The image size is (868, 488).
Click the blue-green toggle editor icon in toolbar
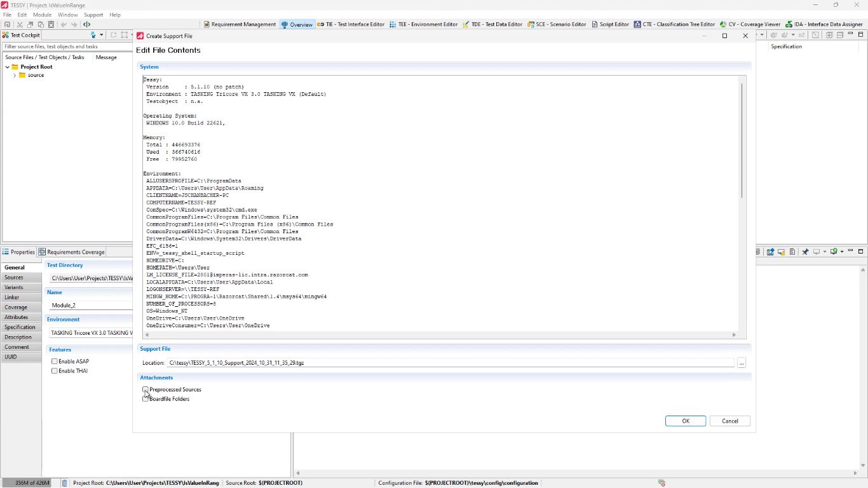[86, 25]
